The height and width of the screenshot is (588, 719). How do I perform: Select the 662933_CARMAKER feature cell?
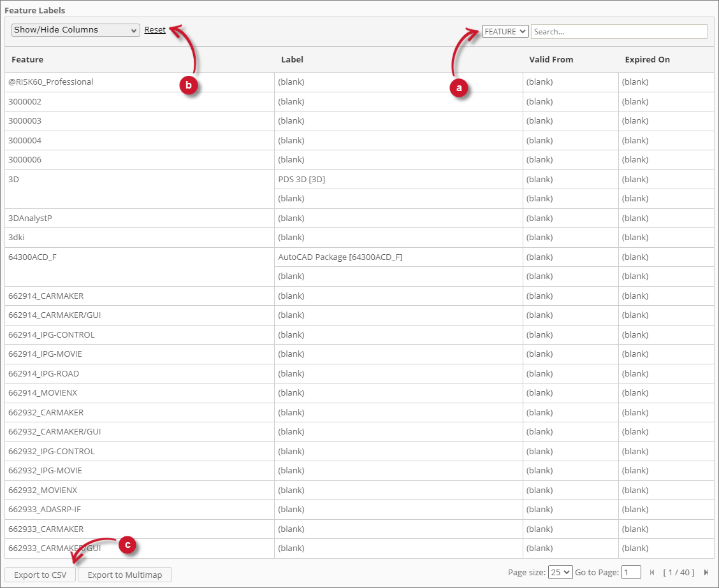(140, 529)
